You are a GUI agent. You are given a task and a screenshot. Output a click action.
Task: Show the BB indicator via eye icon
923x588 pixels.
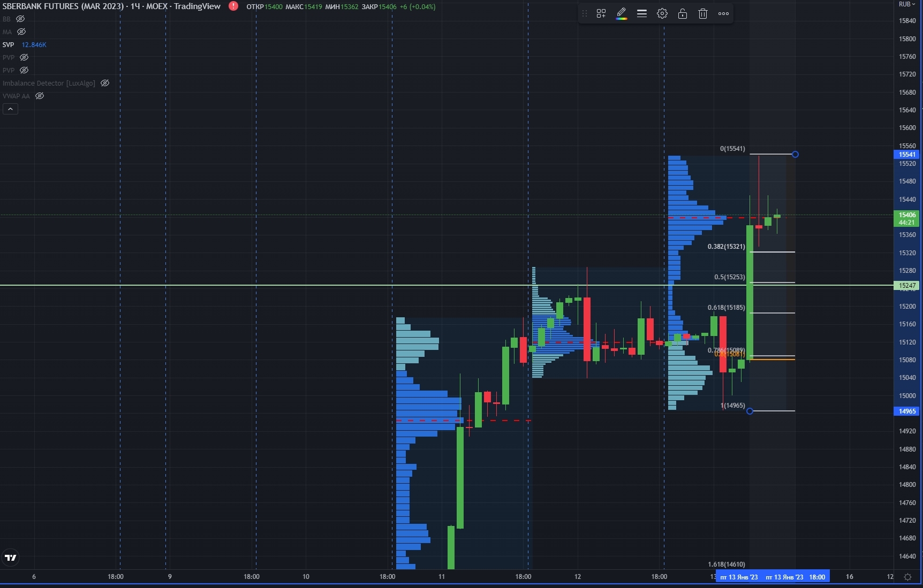pos(20,19)
